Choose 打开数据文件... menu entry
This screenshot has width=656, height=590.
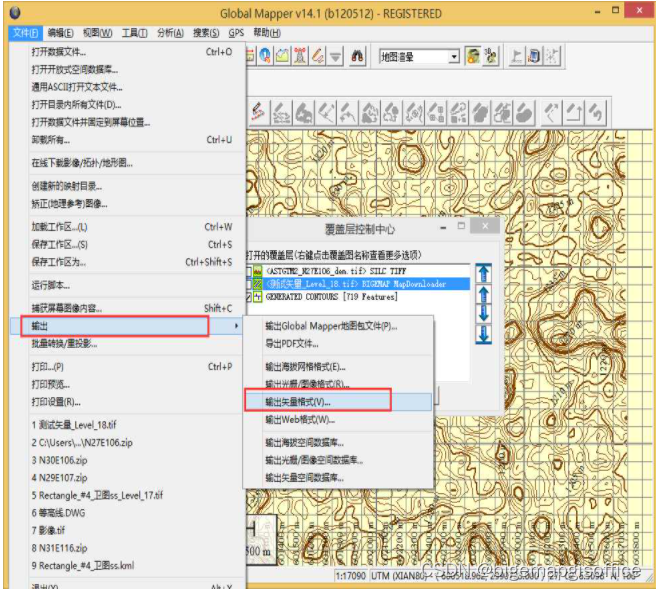point(128,52)
